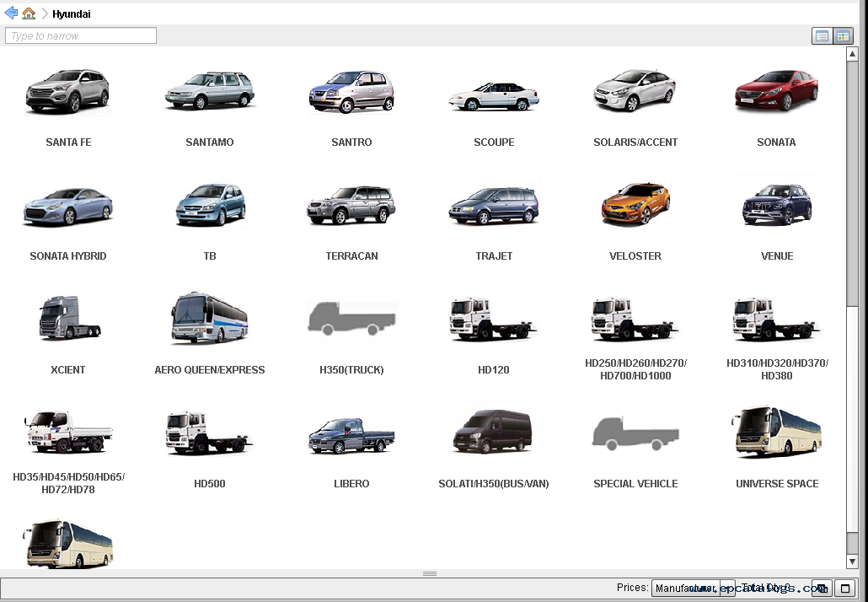868x602 pixels.
Task: Click the back navigation arrow
Action: tap(10, 13)
